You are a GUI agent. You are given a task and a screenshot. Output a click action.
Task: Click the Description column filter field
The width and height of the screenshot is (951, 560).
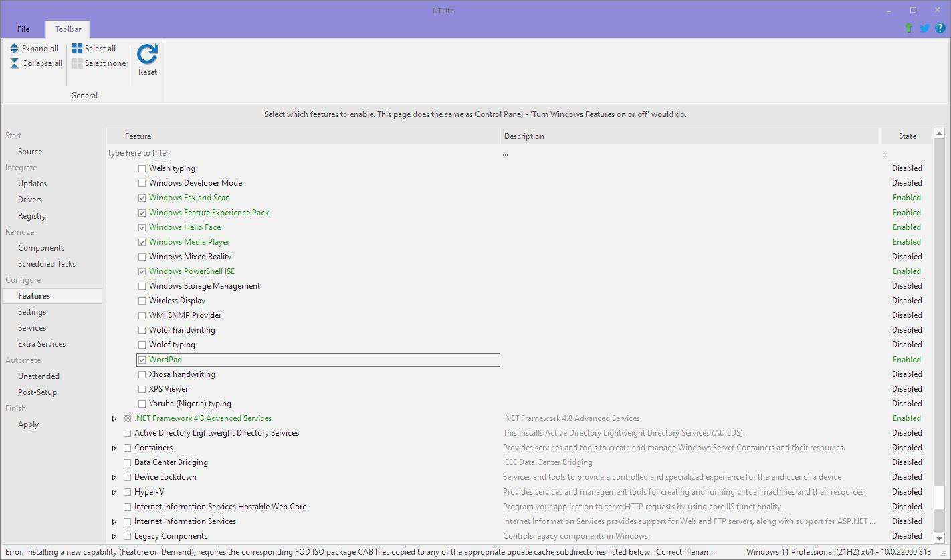tap(690, 153)
